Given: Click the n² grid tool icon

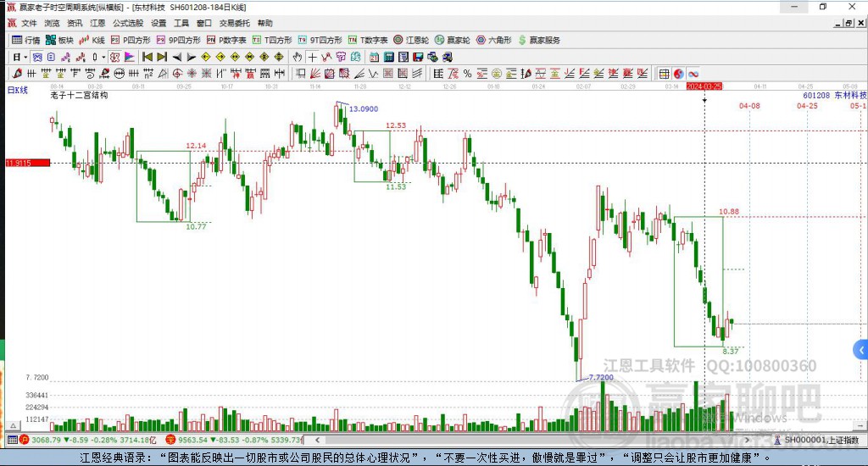Looking at the screenshot, I should tap(148, 74).
